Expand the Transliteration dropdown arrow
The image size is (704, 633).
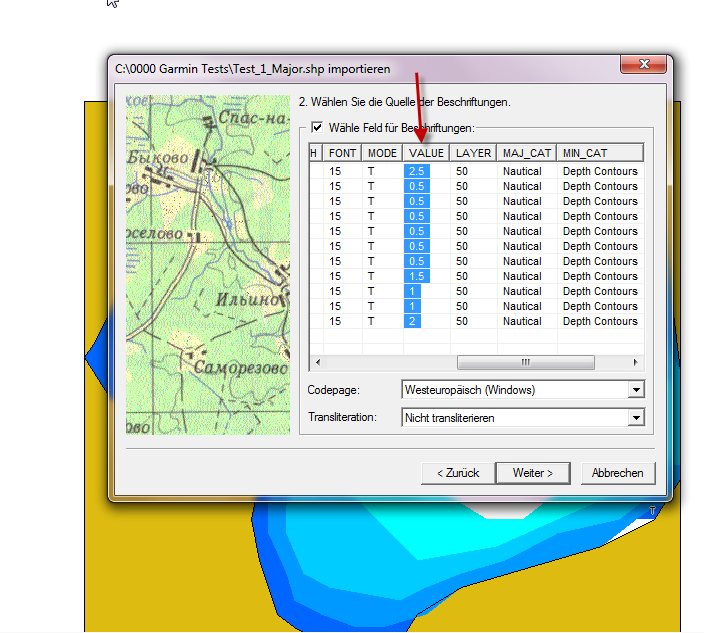tap(636, 418)
